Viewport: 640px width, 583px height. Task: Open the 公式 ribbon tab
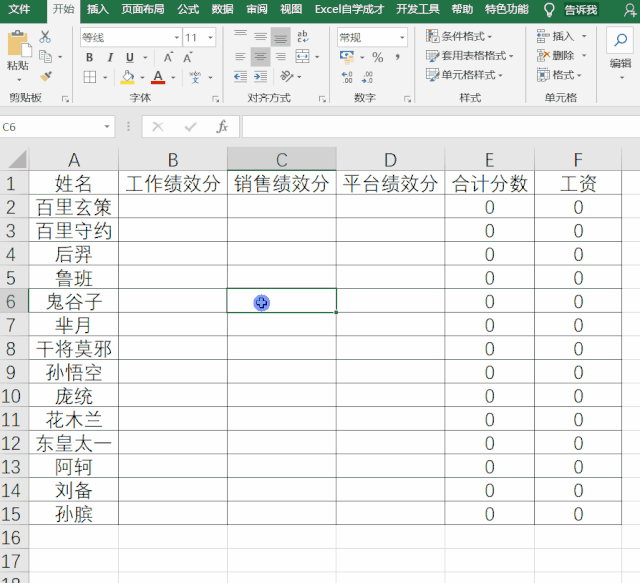pos(188,9)
